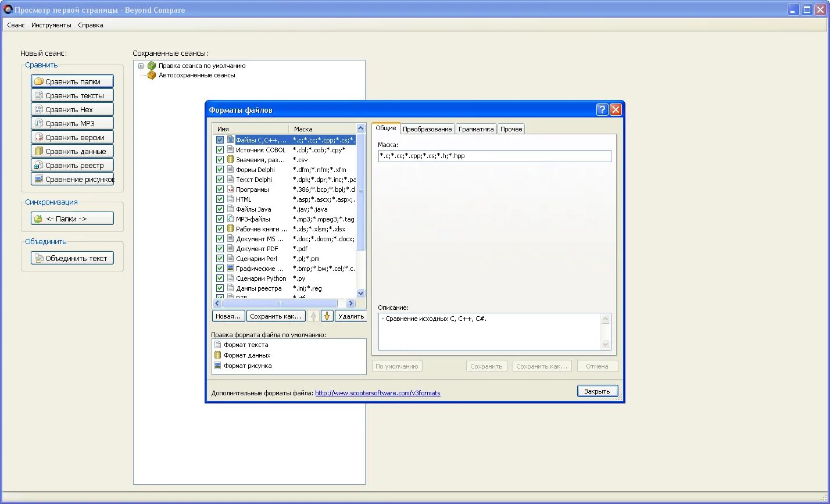The width and height of the screenshot is (830, 504).
Task: Switch to the Грамматика tab
Action: click(476, 129)
